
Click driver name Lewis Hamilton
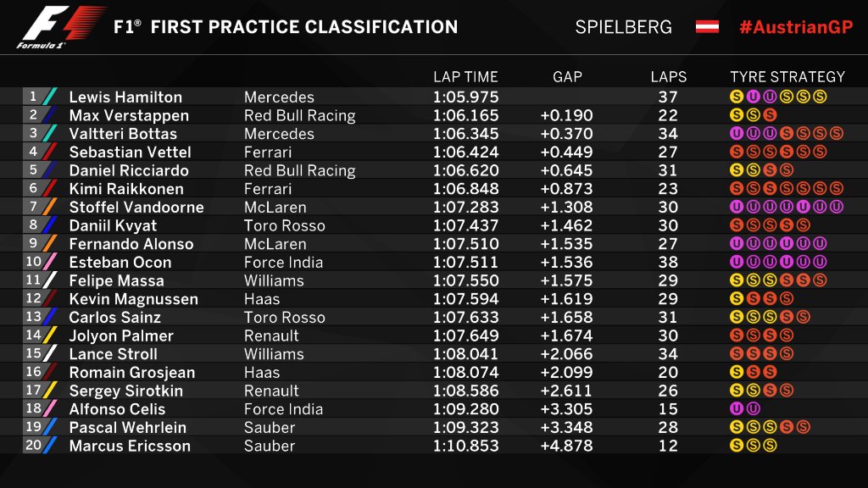point(125,97)
